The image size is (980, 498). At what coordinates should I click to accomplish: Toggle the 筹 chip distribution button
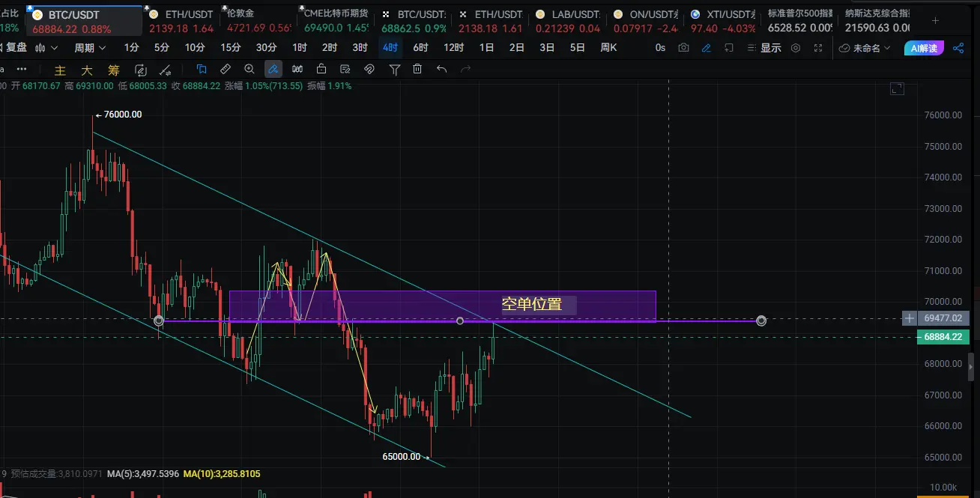(x=113, y=70)
